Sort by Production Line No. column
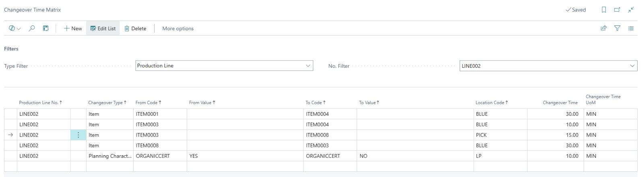 pyautogui.click(x=40, y=103)
